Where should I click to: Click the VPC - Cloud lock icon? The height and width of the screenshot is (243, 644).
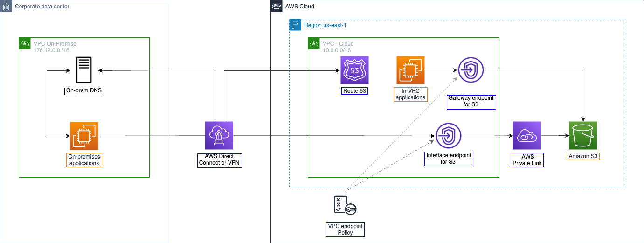pyautogui.click(x=314, y=43)
